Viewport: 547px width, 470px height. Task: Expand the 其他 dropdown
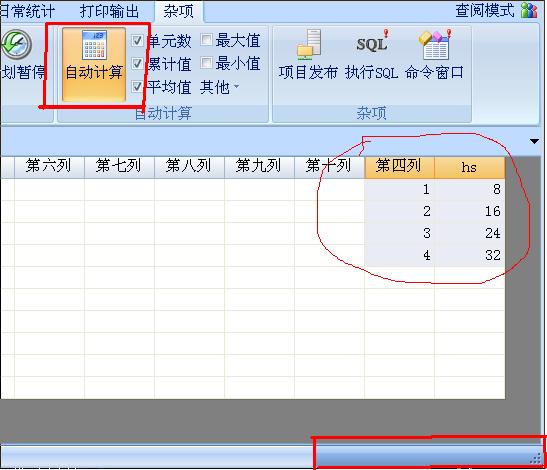point(219,87)
